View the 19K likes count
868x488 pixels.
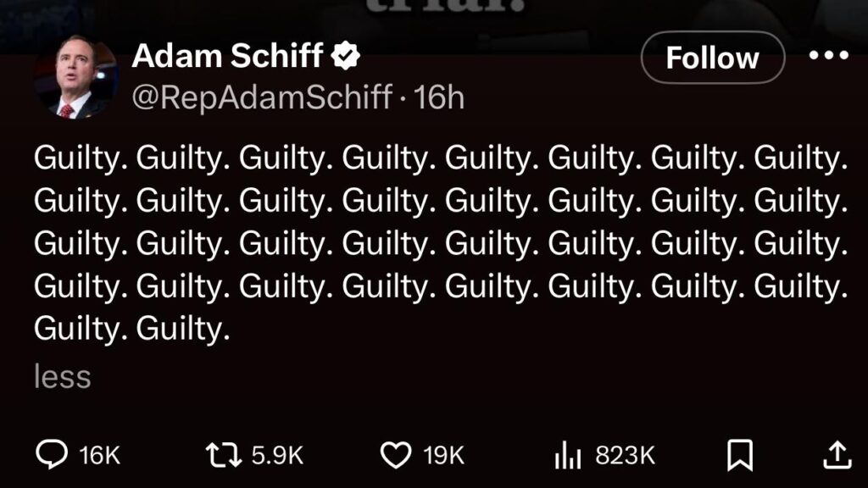coord(443,455)
